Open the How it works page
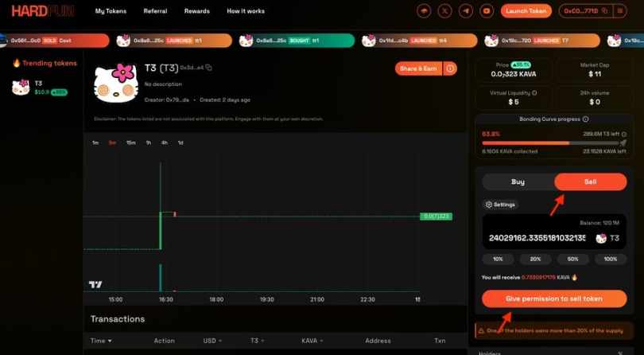The width and height of the screenshot is (644, 355). pos(246,11)
